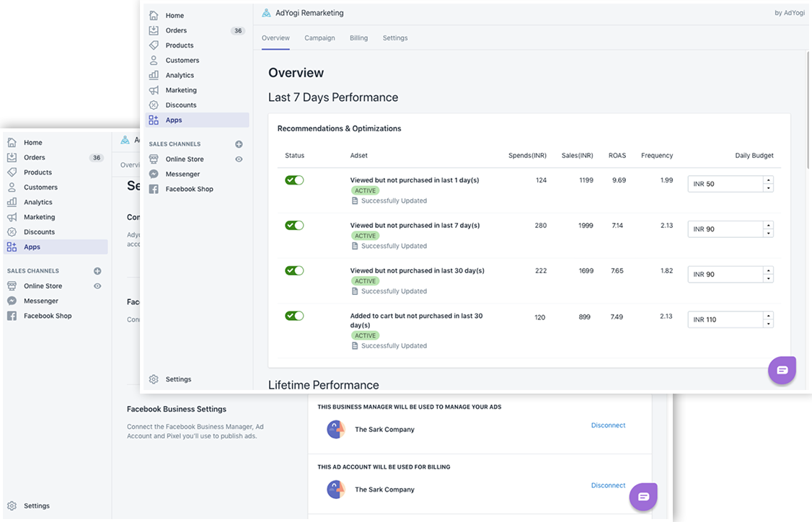The width and height of the screenshot is (812, 522).
Task: Click the Home icon in front window sidebar
Action: (154, 16)
